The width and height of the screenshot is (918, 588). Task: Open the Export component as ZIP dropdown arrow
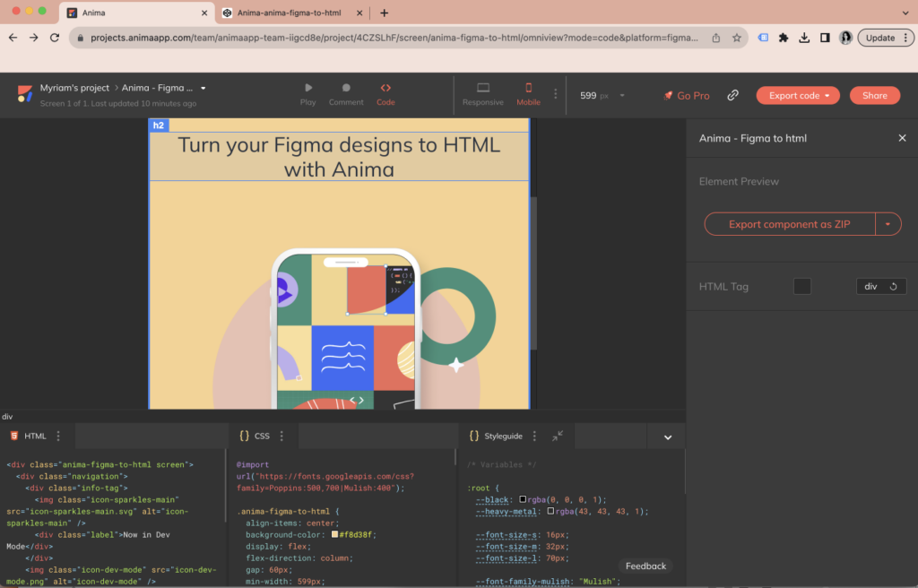click(x=888, y=223)
